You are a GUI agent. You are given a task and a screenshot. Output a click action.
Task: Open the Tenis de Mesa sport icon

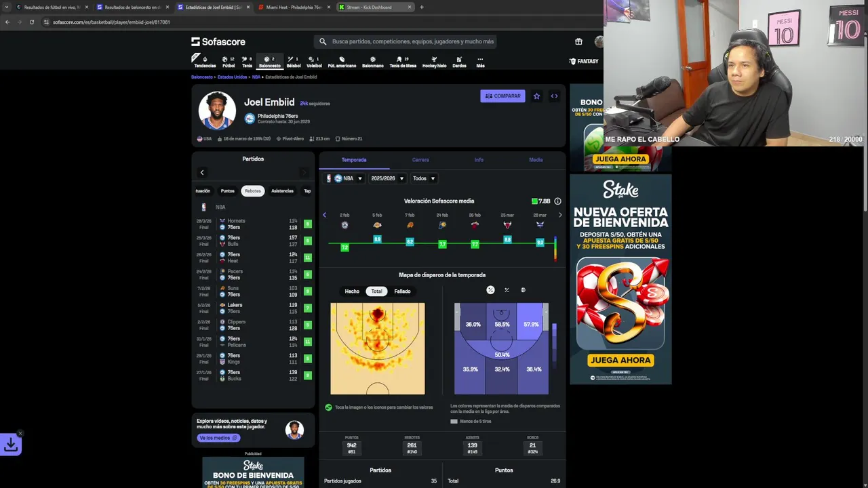click(403, 61)
